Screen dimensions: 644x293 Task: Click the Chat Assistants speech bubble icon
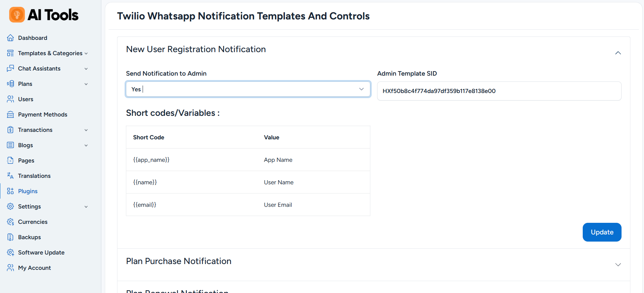click(11, 68)
